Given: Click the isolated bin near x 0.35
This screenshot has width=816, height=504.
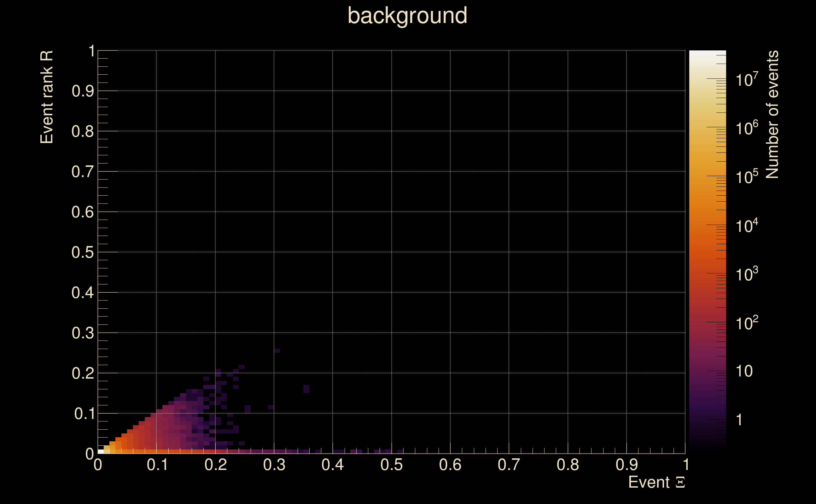Looking at the screenshot, I should pos(306,389).
